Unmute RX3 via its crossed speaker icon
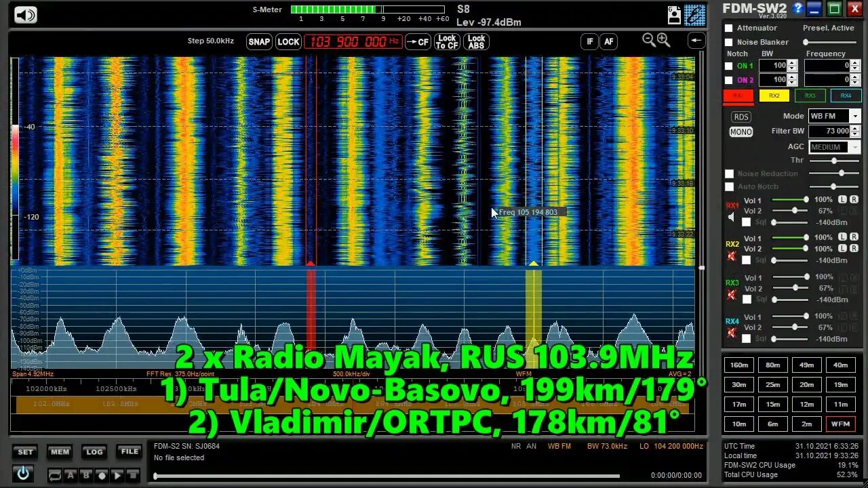The height and width of the screenshot is (488, 868). (x=731, y=295)
